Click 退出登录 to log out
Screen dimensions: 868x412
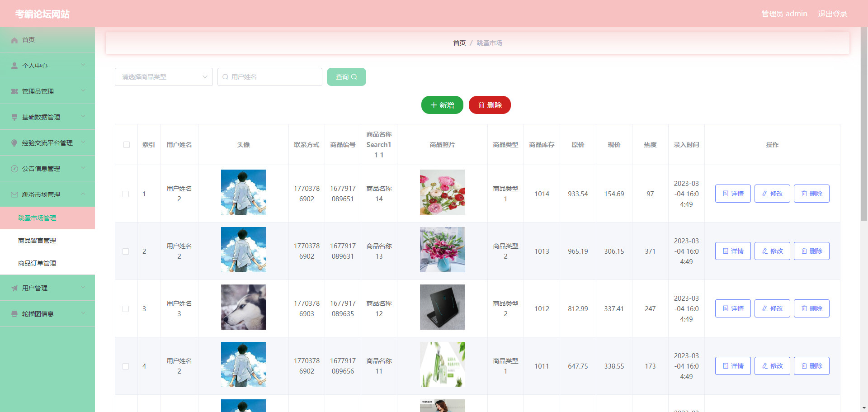tap(832, 14)
